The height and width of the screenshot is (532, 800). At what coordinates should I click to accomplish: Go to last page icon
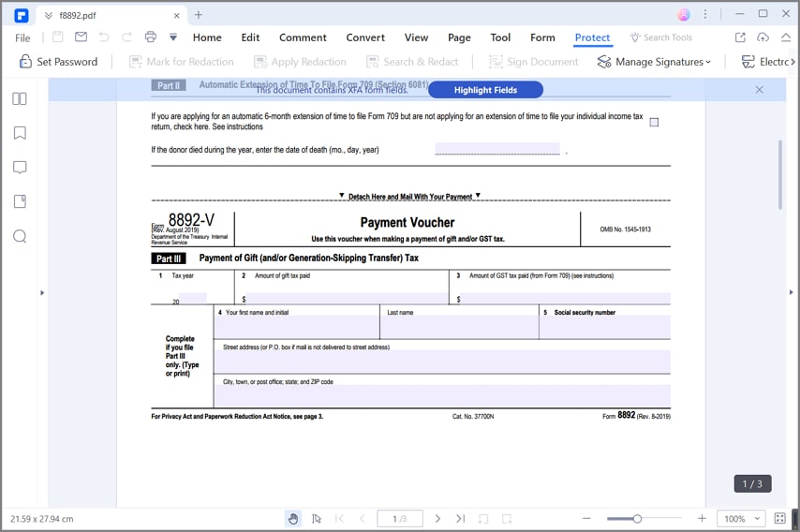(460, 519)
